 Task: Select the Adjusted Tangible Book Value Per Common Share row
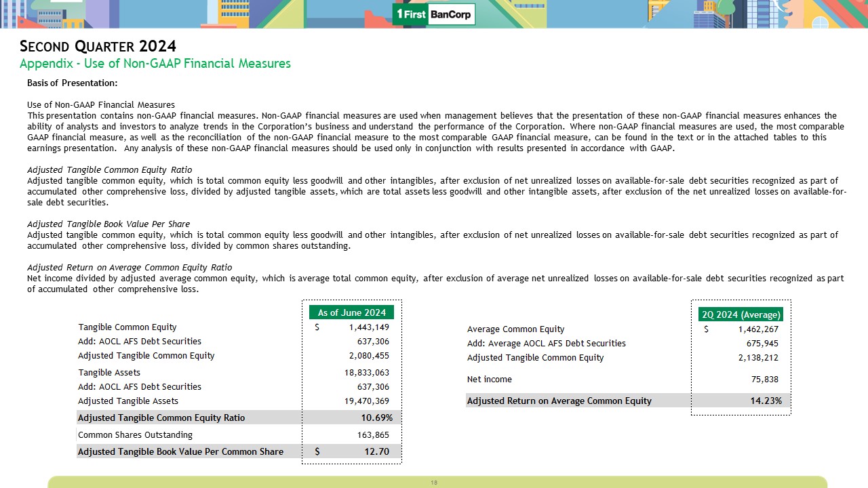click(180, 451)
